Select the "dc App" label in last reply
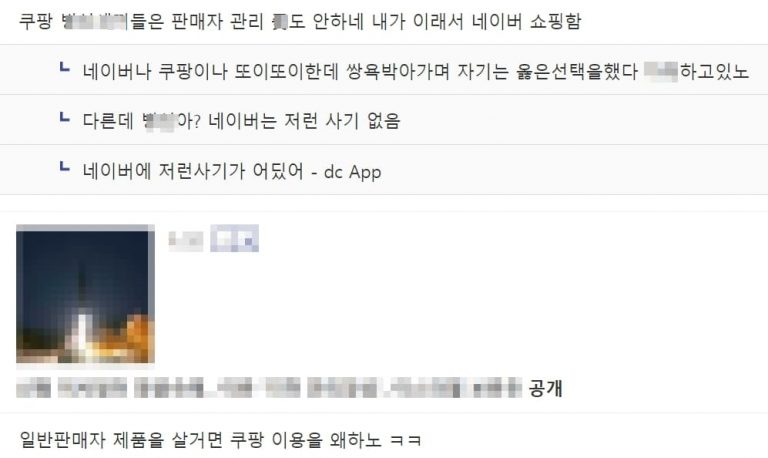 tap(353, 172)
